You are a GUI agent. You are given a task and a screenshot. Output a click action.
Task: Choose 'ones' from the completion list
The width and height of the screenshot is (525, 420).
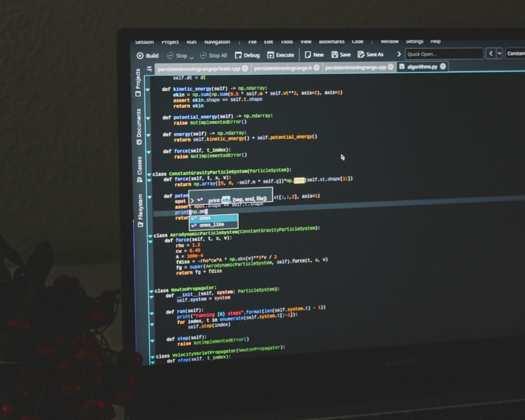click(213, 218)
